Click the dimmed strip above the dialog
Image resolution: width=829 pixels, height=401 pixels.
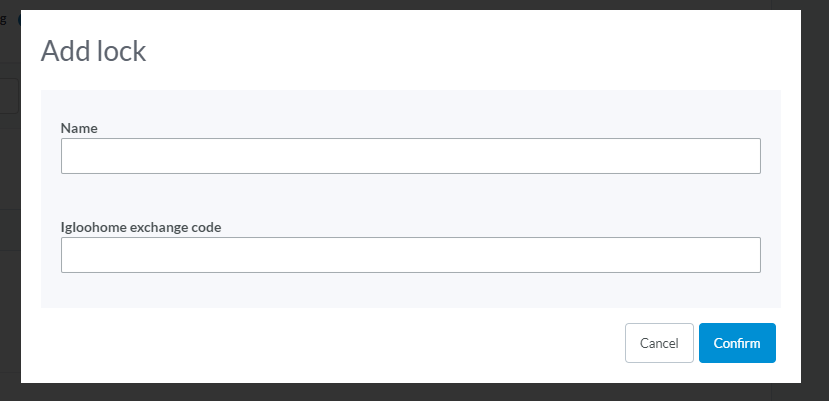coord(412,4)
